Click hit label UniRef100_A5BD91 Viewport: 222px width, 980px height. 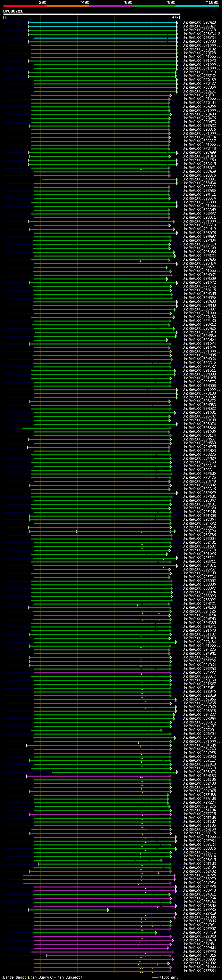pyautogui.click(x=199, y=179)
